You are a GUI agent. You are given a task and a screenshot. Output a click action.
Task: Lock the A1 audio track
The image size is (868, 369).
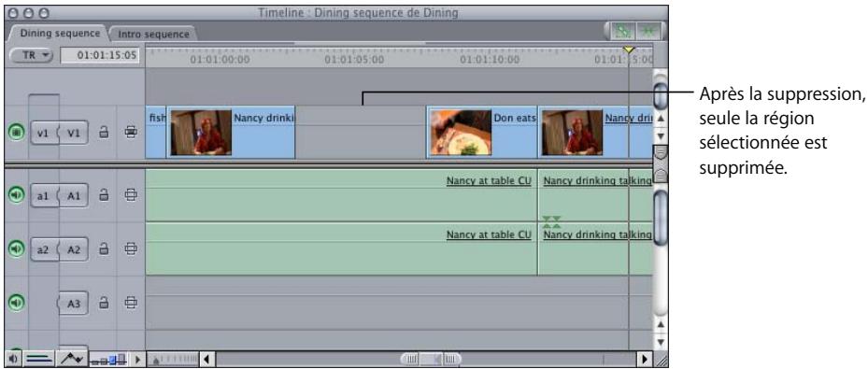click(104, 195)
